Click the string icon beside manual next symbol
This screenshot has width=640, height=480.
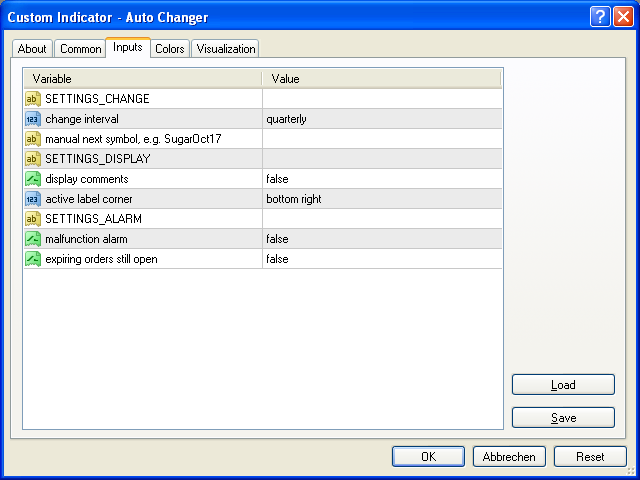pyautogui.click(x=32, y=139)
